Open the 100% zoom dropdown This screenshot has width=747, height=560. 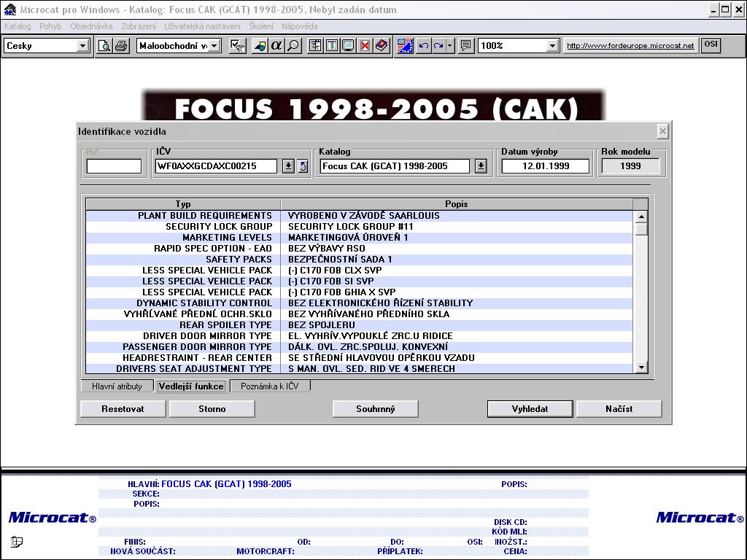pyautogui.click(x=552, y=46)
